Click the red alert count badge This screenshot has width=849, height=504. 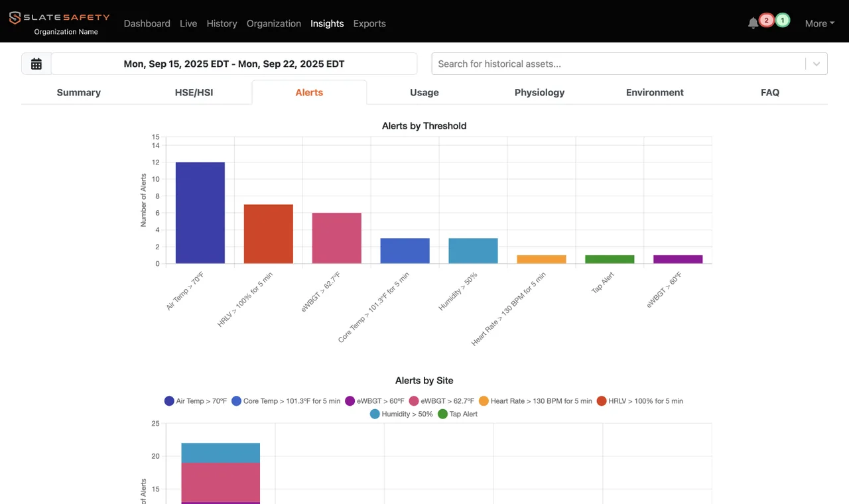click(767, 21)
